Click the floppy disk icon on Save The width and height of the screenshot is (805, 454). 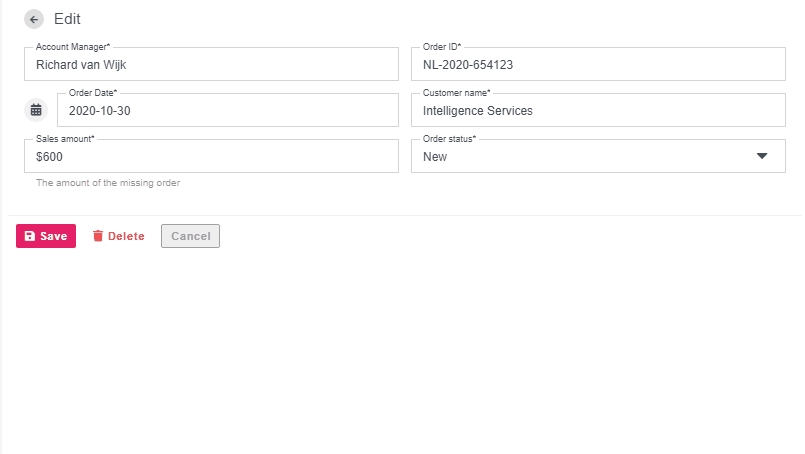point(30,236)
